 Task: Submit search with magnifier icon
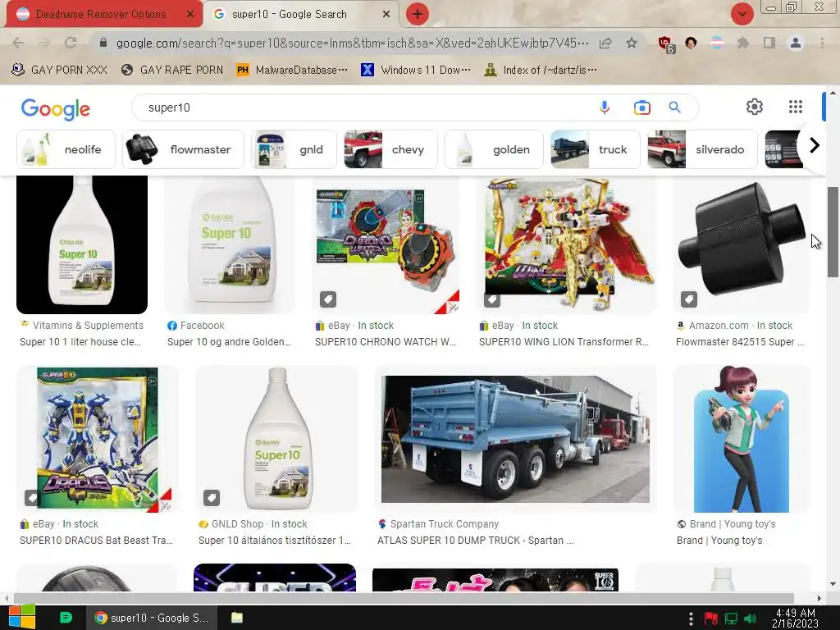[674, 107]
